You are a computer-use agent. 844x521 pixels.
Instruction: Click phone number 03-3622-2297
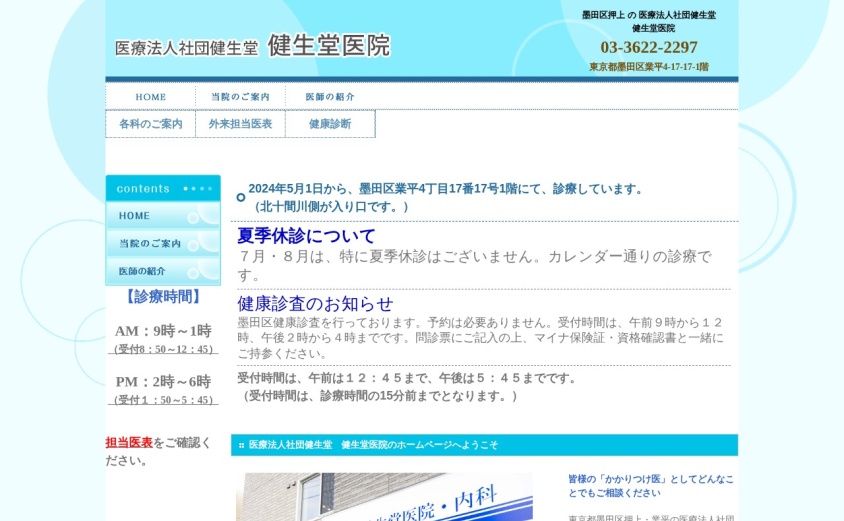coord(649,47)
